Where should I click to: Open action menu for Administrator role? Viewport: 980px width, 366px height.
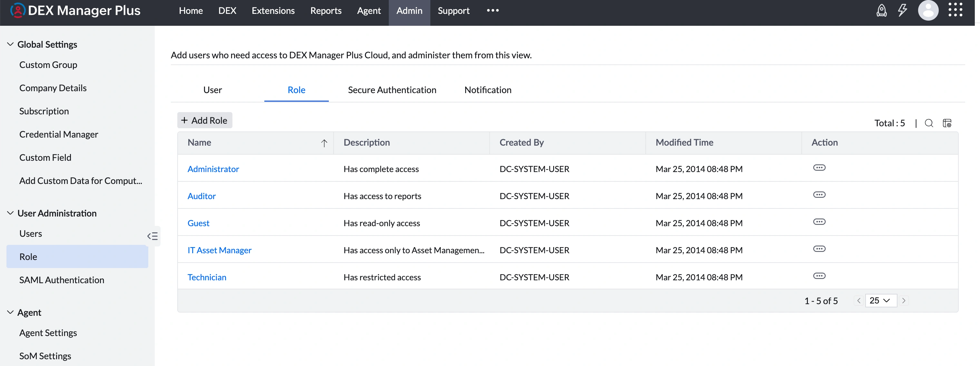coord(819,168)
